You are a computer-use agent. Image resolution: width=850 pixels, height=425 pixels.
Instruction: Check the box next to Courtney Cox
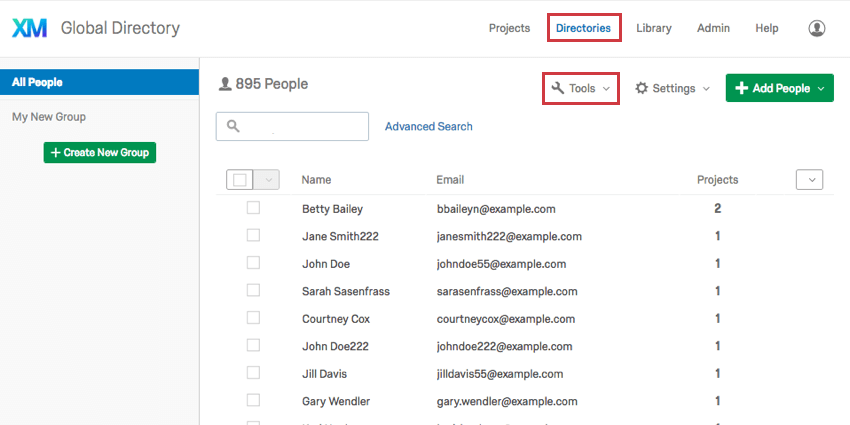(x=253, y=318)
